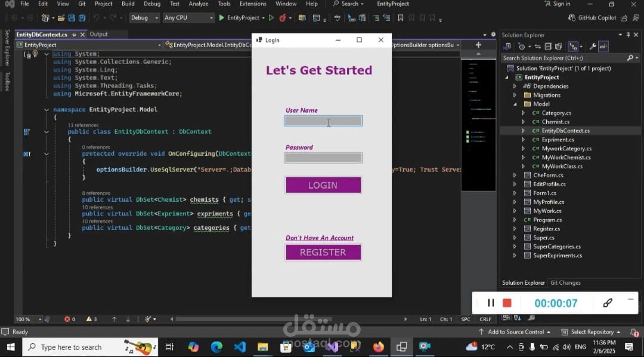Click the bookmark toggle toolbar icon

pyautogui.click(x=401, y=18)
